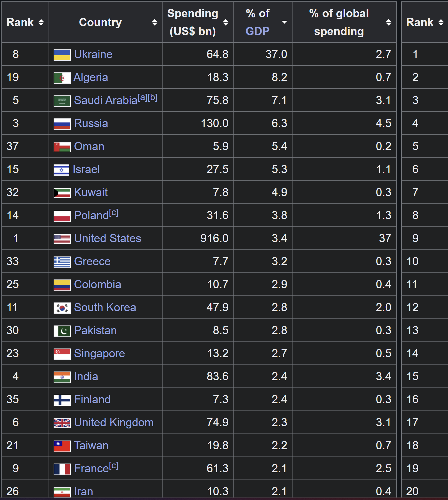Select United States spending value 916.0
Viewport: 448px width, 500px height.
[214, 238]
